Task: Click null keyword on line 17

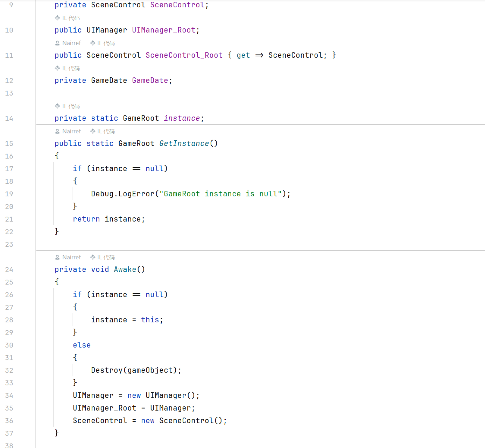Action: click(x=155, y=169)
